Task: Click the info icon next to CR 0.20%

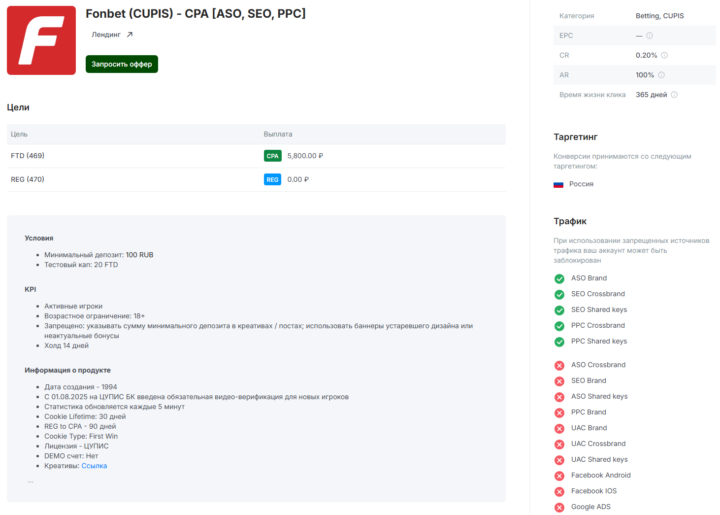Action: pyautogui.click(x=664, y=55)
